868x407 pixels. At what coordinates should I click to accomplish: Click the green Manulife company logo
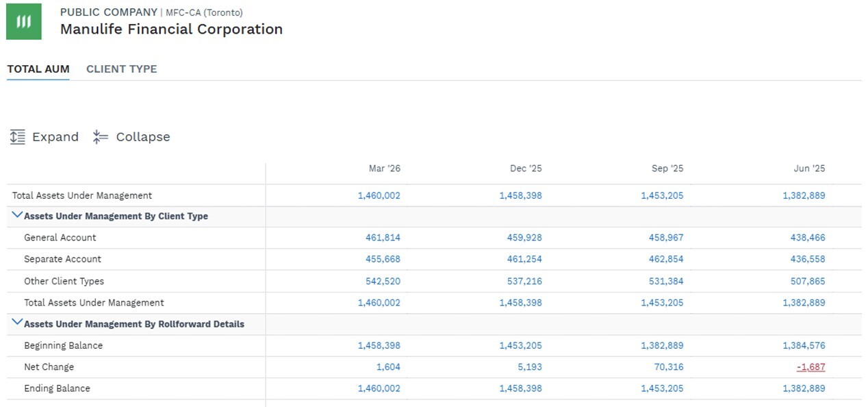24,21
